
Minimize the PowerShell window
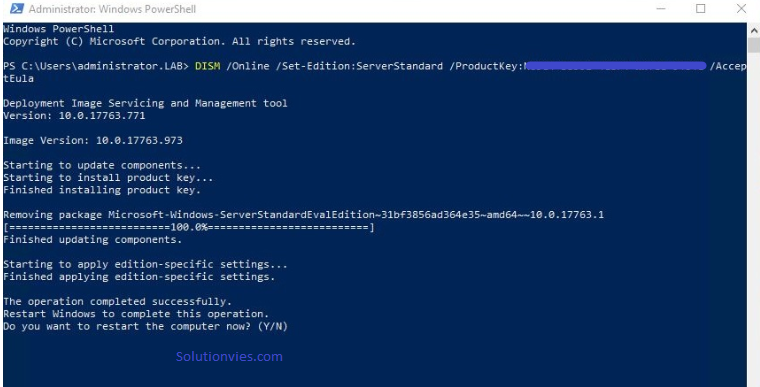point(661,9)
